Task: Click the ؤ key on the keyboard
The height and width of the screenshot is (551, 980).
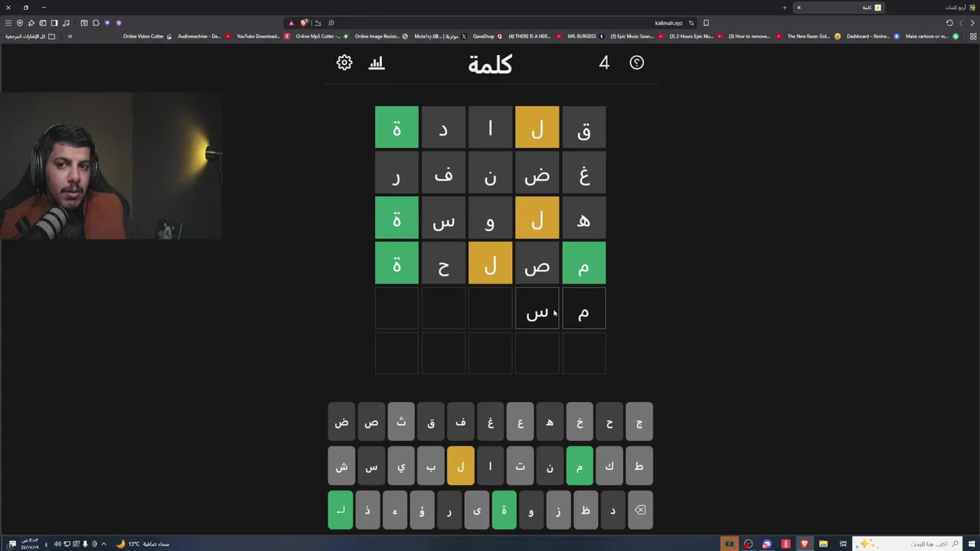Action: pos(422,510)
